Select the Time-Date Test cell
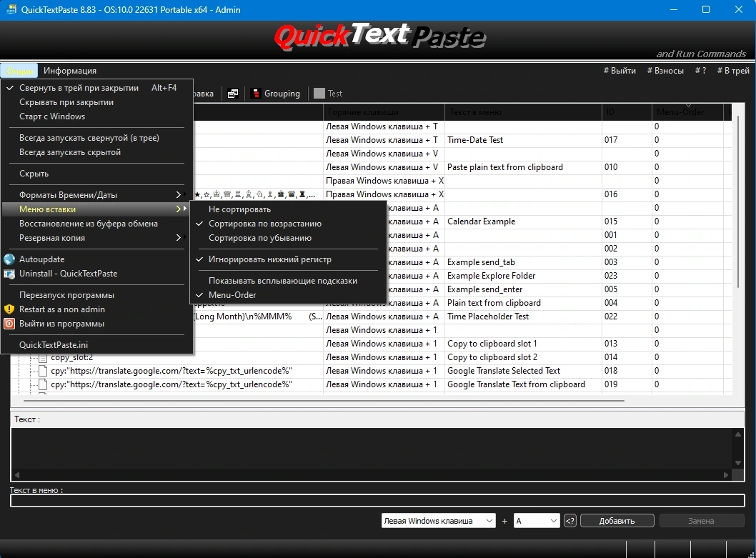 point(523,140)
